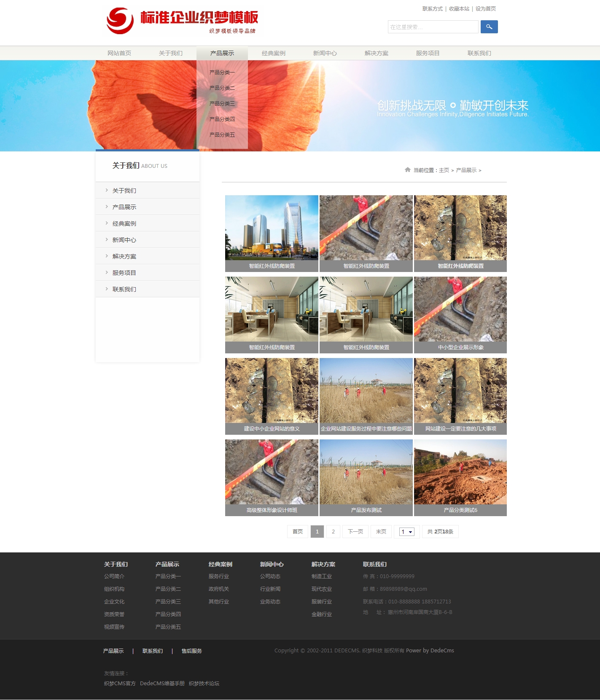Go to page 2 of products
The image size is (600, 700).
tap(333, 532)
